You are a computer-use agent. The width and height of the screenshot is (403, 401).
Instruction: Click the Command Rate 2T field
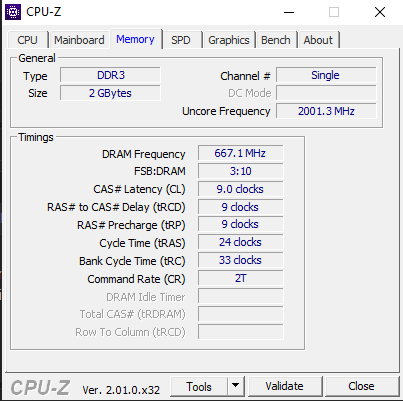tap(240, 278)
